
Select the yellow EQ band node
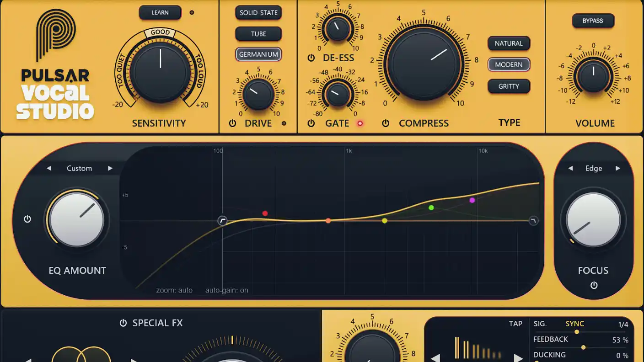(x=385, y=221)
